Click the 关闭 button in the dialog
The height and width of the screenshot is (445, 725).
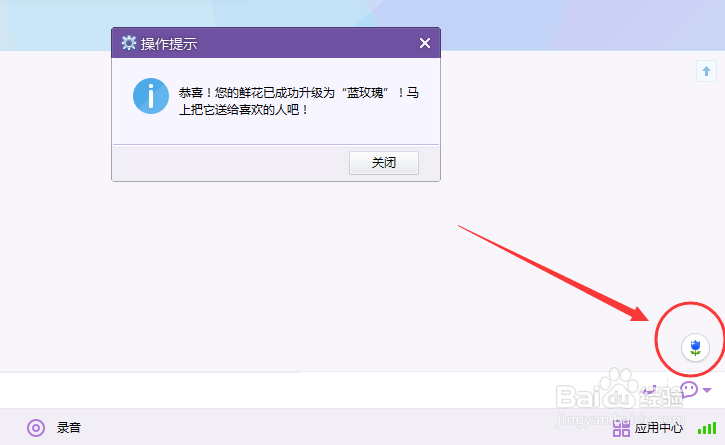click(384, 163)
